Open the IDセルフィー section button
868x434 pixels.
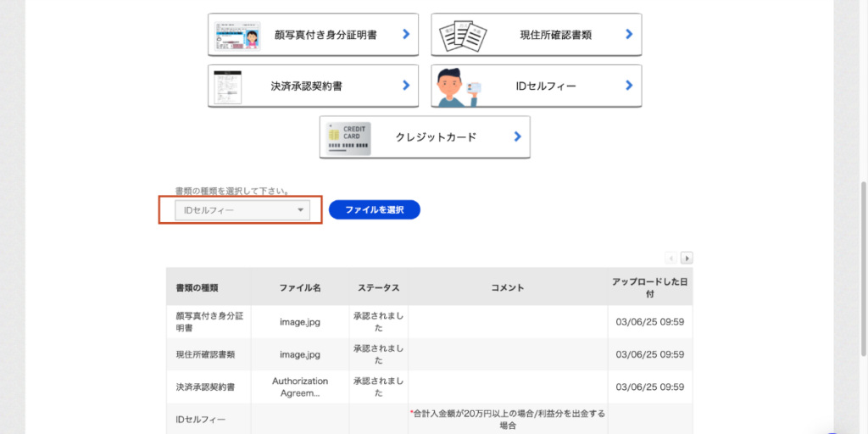536,86
